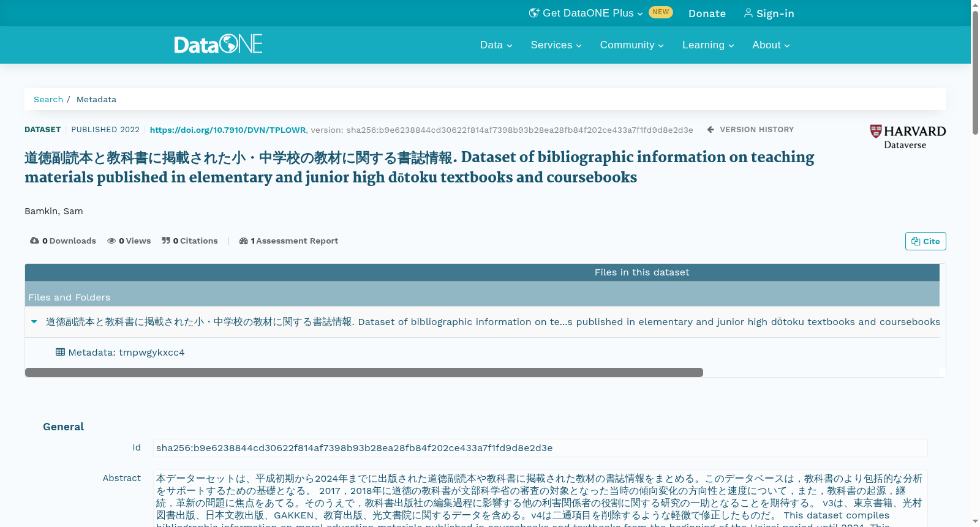Go to Search breadcrumb

coord(48,99)
